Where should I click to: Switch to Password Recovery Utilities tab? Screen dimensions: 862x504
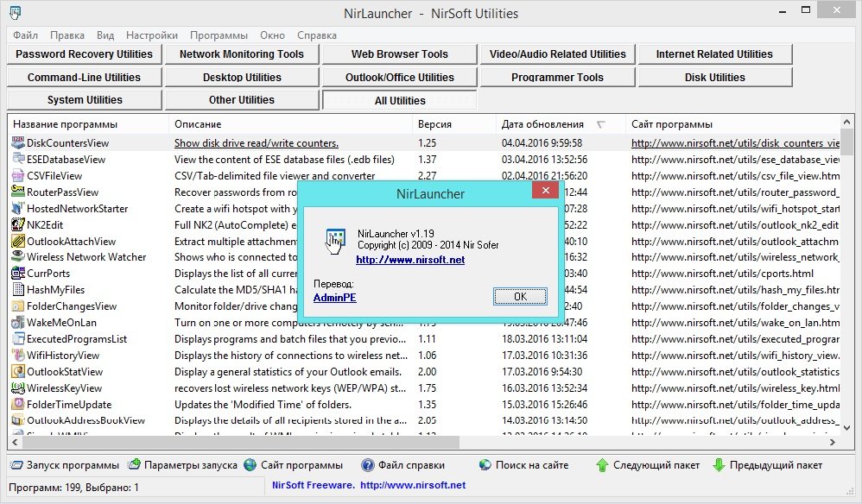pos(85,54)
